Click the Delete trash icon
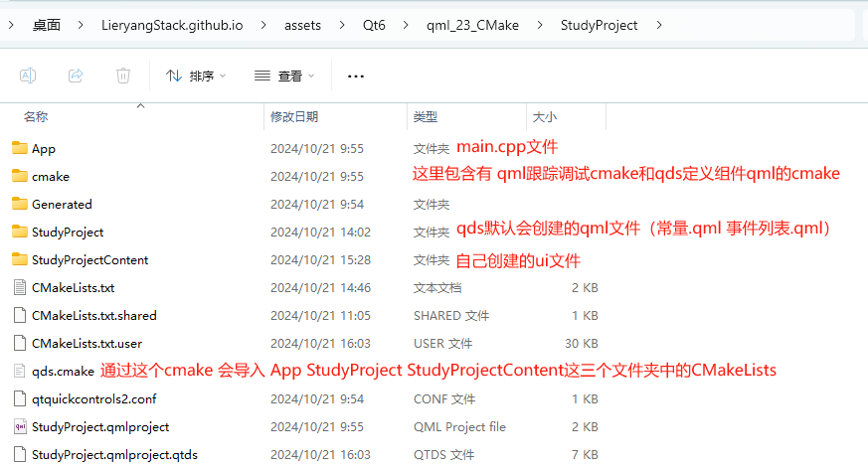Image resolution: width=868 pixels, height=469 pixels. tap(123, 76)
